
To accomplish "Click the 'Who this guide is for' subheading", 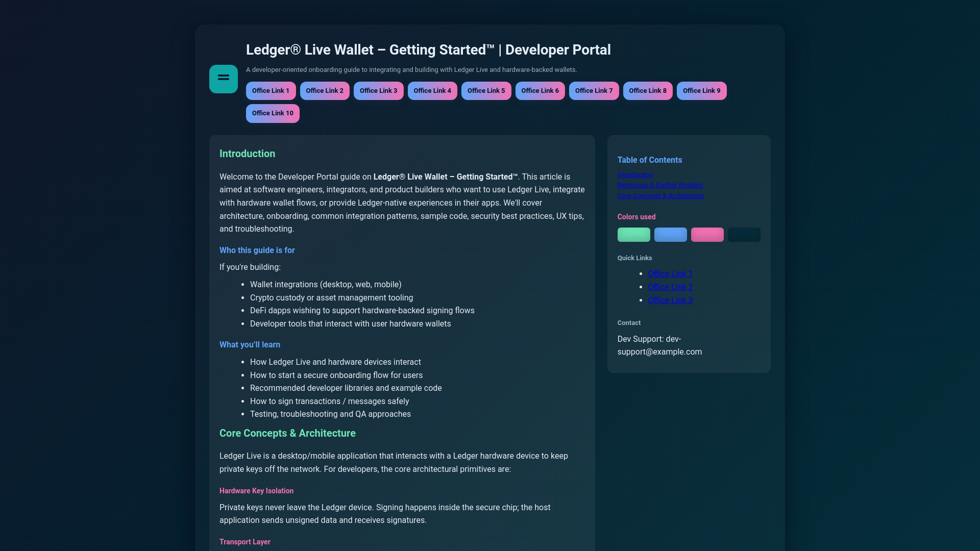I will [x=257, y=251].
